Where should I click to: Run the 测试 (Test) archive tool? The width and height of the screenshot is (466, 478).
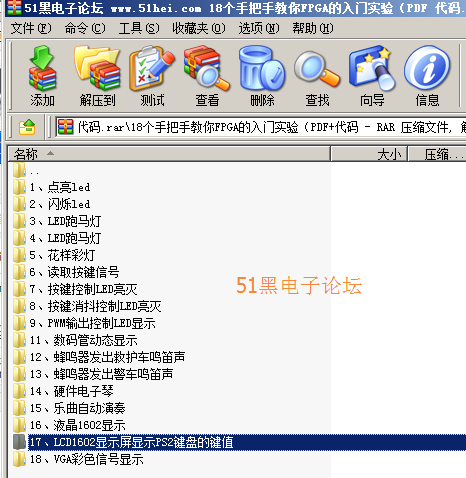click(x=152, y=76)
